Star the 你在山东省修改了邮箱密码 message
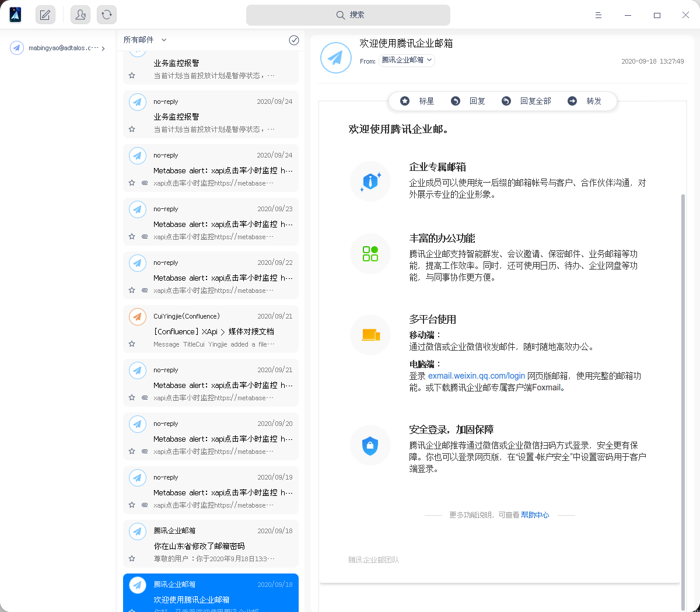The width and height of the screenshot is (700, 612). pyautogui.click(x=132, y=558)
